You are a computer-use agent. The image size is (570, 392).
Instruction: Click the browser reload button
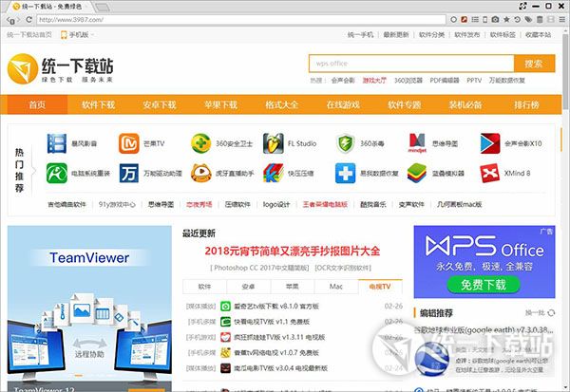coord(28,19)
